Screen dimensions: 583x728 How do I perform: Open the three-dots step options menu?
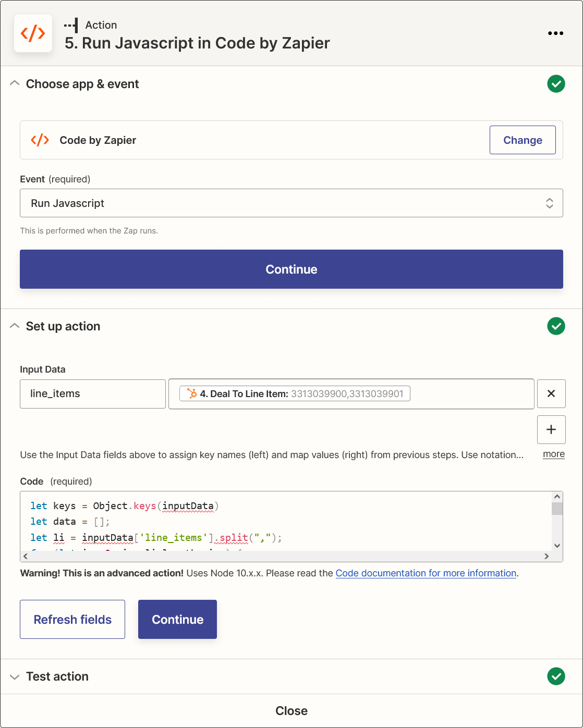click(x=555, y=33)
